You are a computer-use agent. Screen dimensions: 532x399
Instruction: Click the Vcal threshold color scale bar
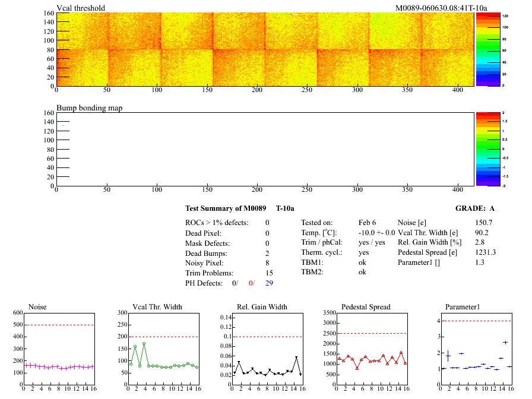pos(483,49)
